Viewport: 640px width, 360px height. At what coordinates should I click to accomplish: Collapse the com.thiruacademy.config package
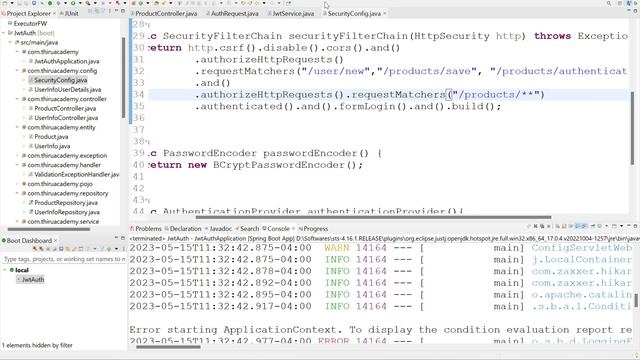pos(17,71)
